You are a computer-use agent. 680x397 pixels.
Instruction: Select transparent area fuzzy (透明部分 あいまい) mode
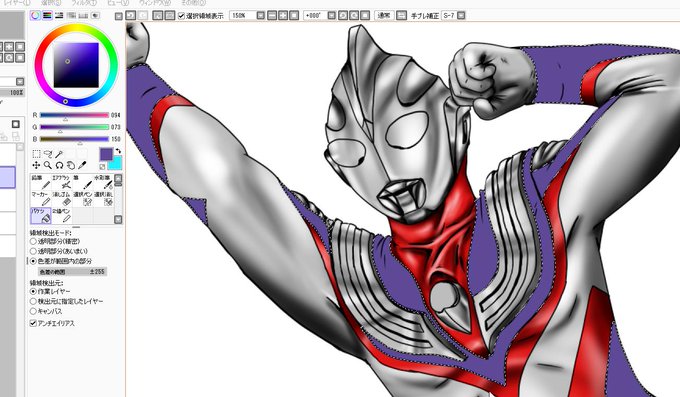point(33,251)
